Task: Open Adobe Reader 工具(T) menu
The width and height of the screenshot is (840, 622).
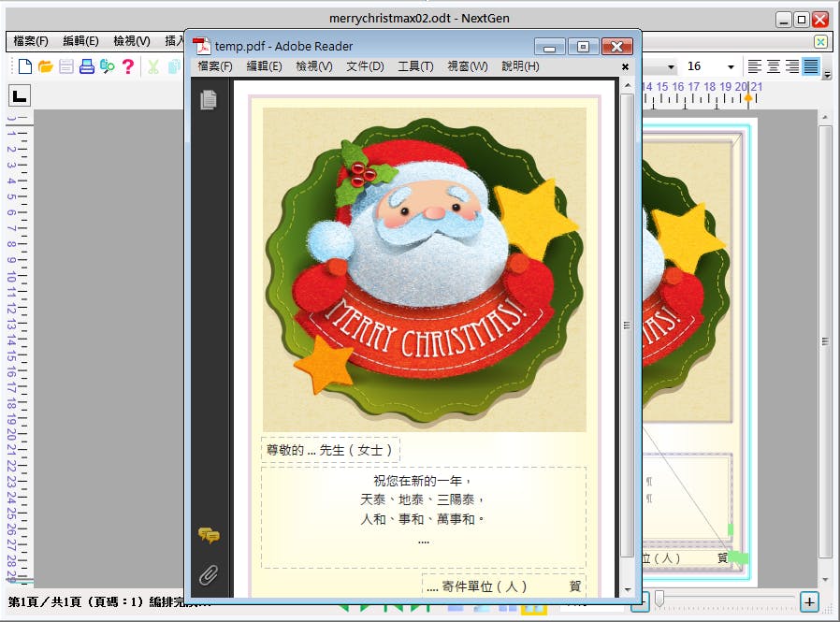Action: pos(415,65)
